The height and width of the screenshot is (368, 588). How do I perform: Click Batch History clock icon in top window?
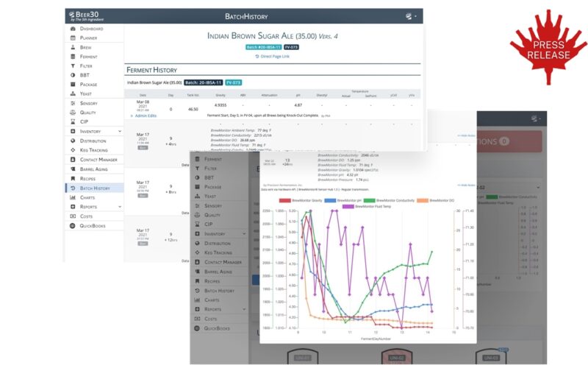73,188
